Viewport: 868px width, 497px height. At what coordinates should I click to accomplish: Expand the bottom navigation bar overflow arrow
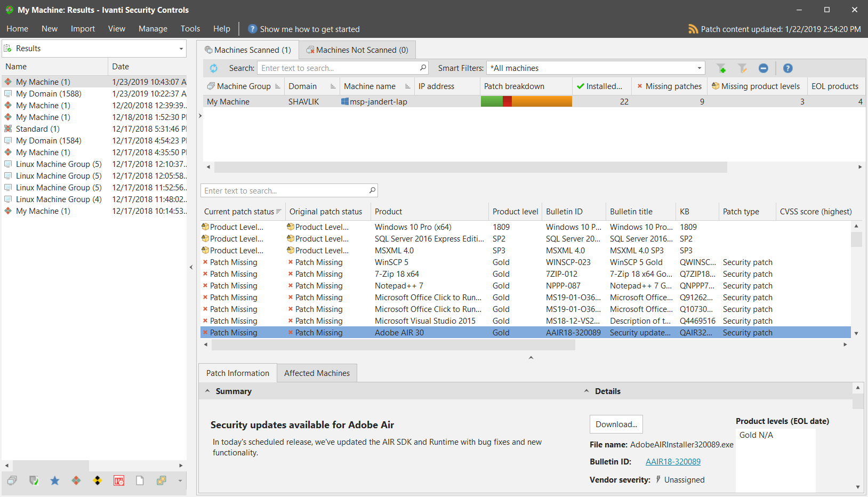[180, 480]
